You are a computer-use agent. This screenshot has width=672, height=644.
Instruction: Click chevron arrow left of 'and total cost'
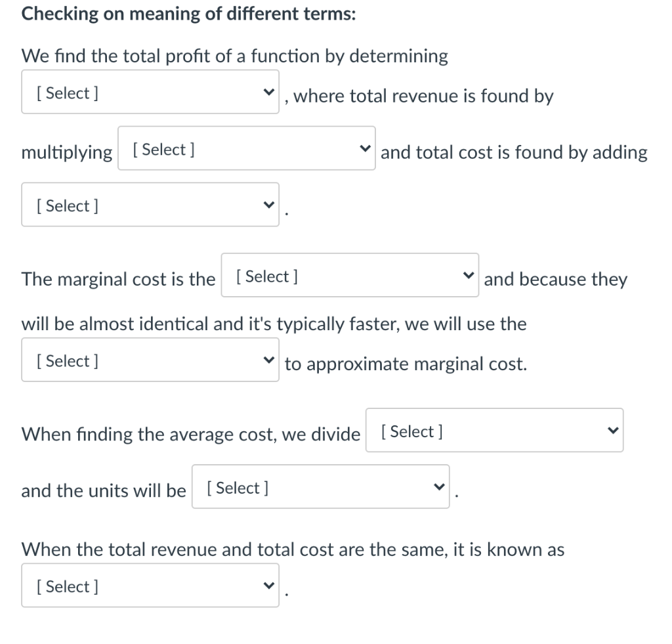[x=365, y=148]
